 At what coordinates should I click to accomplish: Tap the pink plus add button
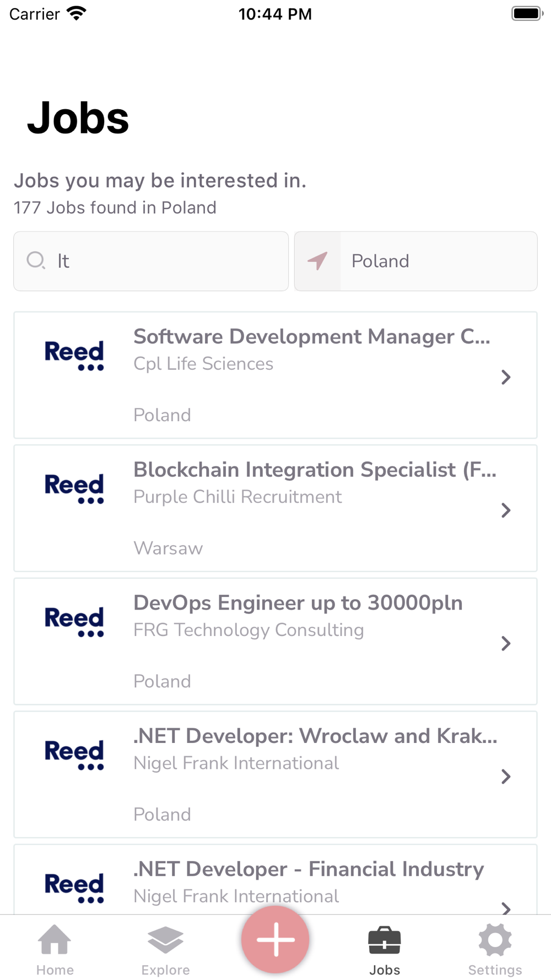(275, 939)
